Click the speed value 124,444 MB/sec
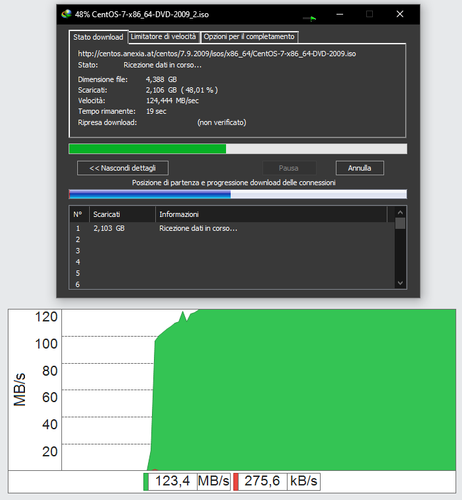 click(172, 101)
